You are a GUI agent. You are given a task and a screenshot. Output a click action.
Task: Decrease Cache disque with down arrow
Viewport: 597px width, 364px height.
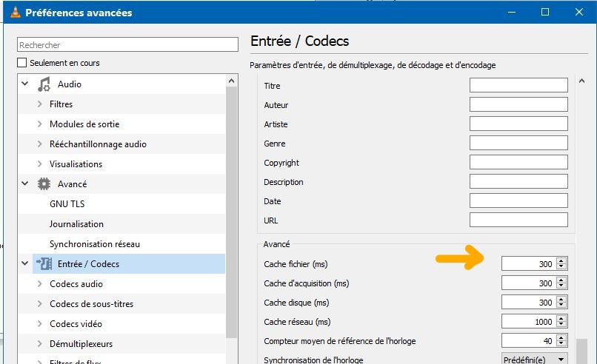[x=561, y=305]
